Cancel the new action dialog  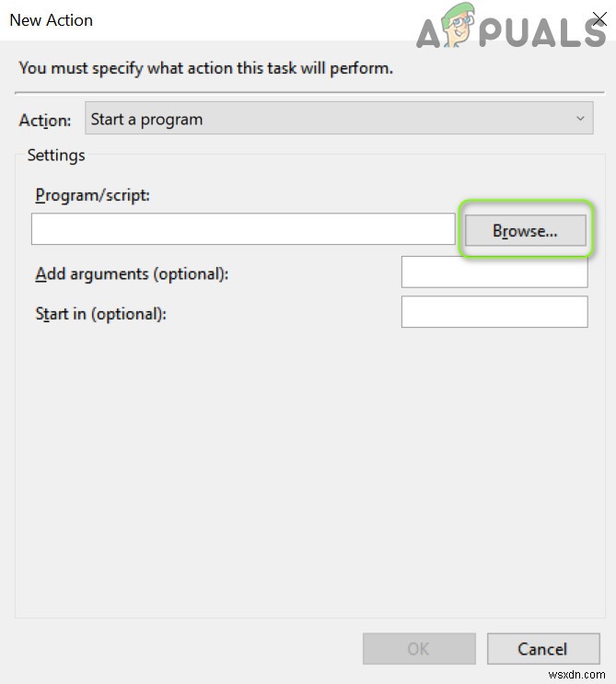(x=542, y=649)
